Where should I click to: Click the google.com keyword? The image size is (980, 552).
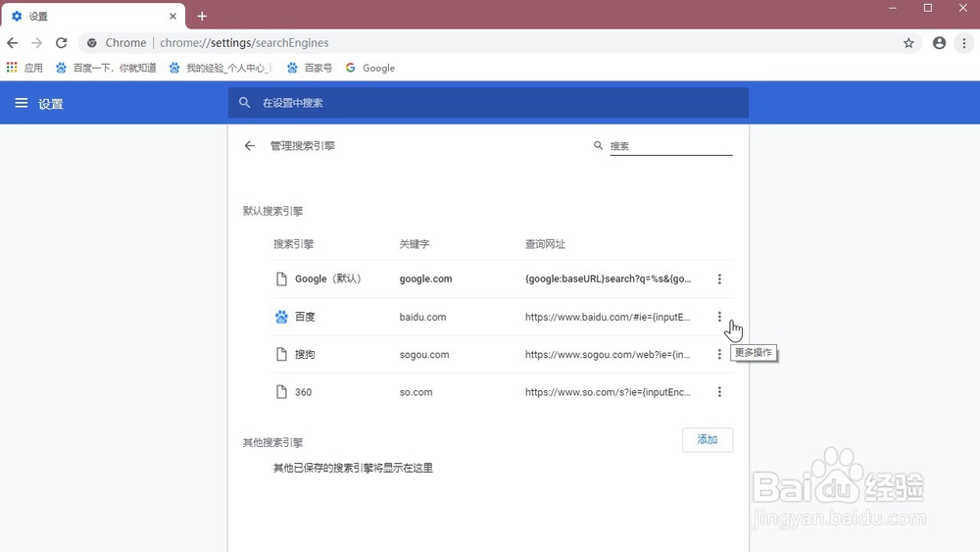pos(425,278)
